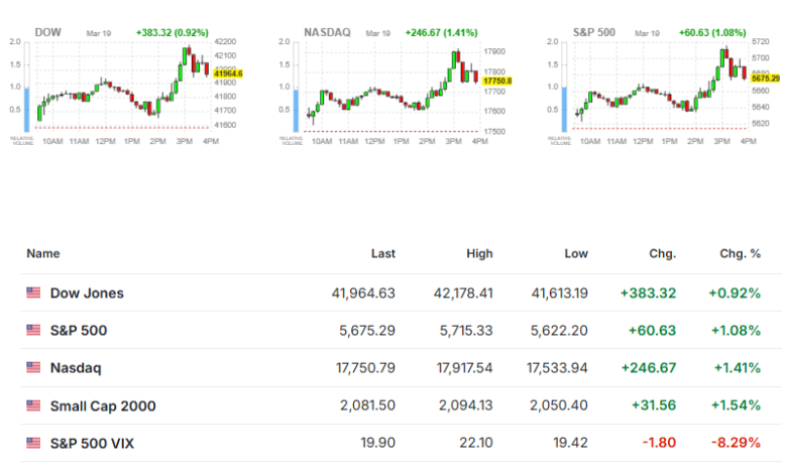Click the US flag beside S&P 500
Image resolution: width=800 pixels, height=467 pixels.
tap(33, 330)
